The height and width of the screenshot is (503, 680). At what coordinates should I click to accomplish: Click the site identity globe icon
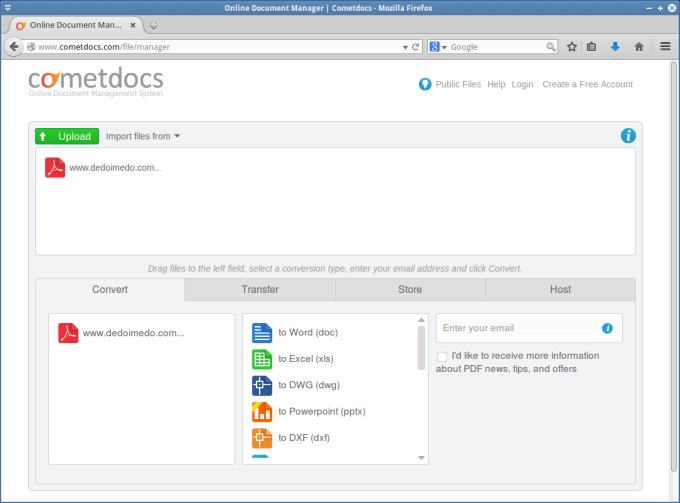click(x=31, y=47)
